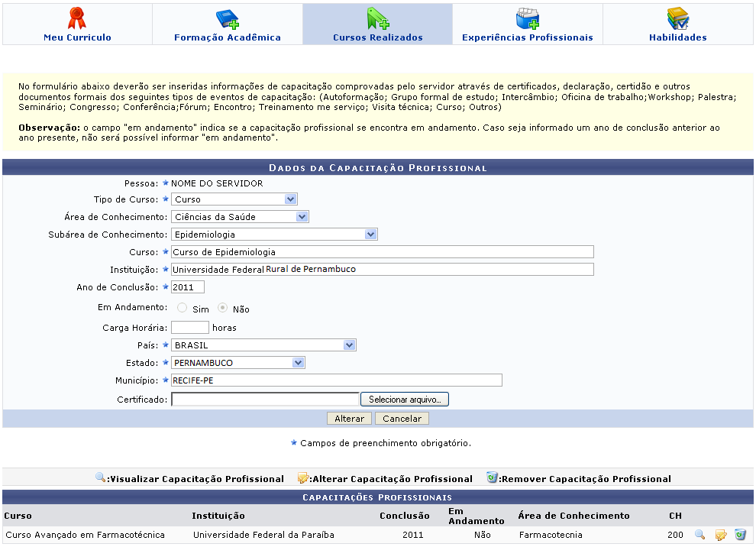Select Não for Em Andamento
This screenshot has height=547, width=756.
pyautogui.click(x=222, y=309)
